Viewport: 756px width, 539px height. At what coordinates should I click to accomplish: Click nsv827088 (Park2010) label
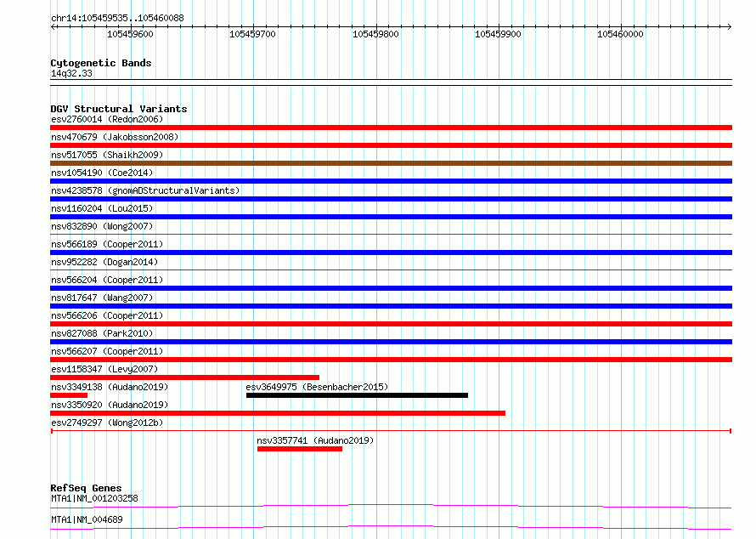pyautogui.click(x=102, y=333)
